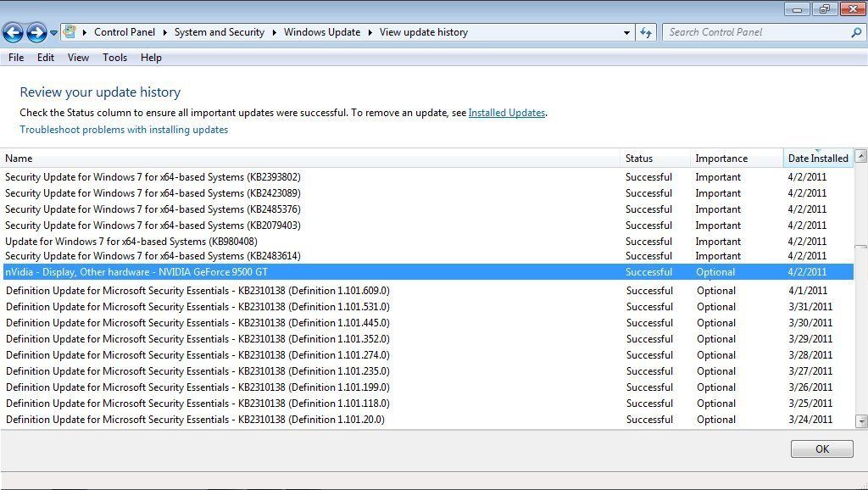Image resolution: width=868 pixels, height=490 pixels.
Task: Select Definition 1.101.199.0 update row
Action: coord(426,387)
